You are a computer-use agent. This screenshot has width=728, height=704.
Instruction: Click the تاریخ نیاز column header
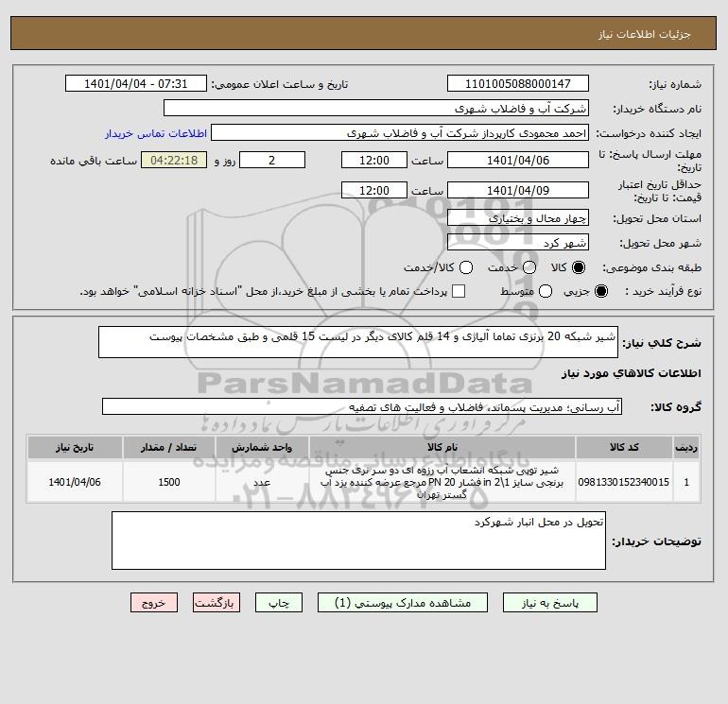pyautogui.click(x=75, y=447)
